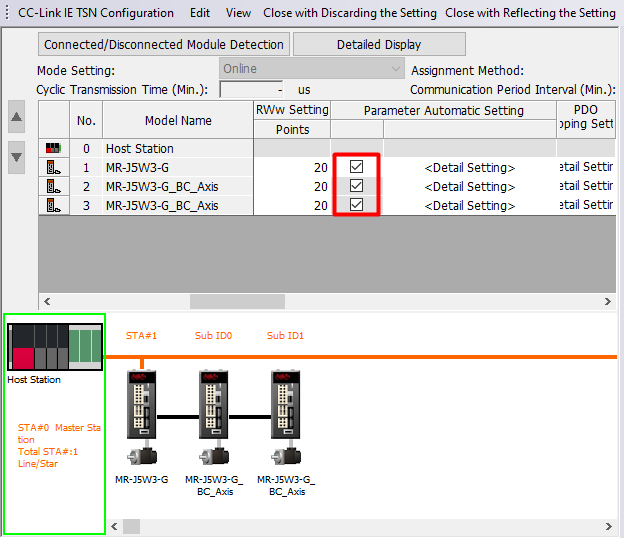Click the Host Station row icon in table

pyautogui.click(x=52, y=149)
